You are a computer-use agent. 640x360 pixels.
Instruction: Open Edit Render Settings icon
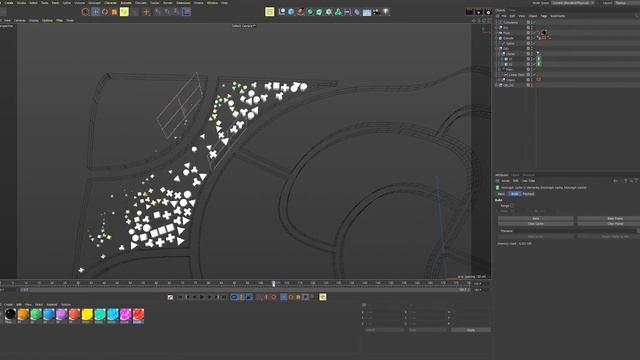(488, 12)
